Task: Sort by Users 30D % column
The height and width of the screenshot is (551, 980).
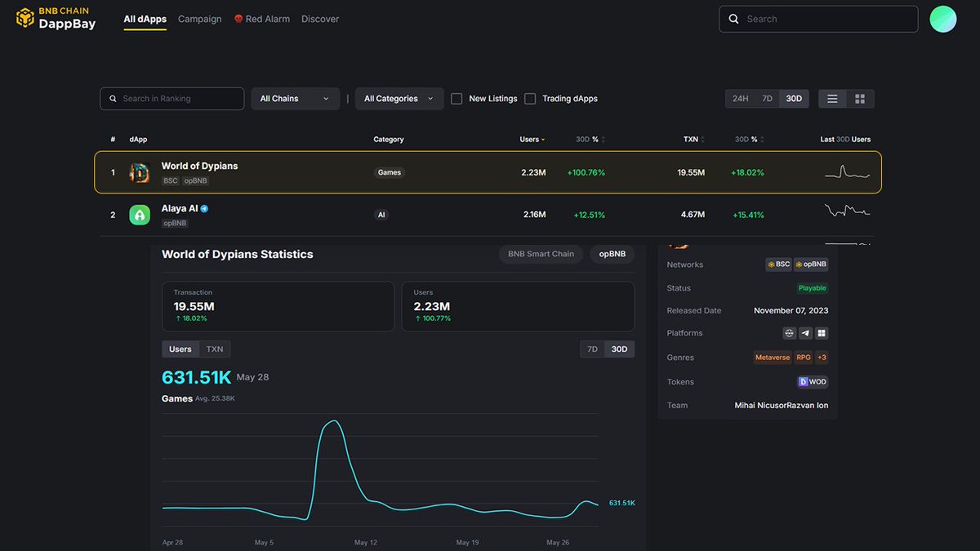Action: coord(590,140)
